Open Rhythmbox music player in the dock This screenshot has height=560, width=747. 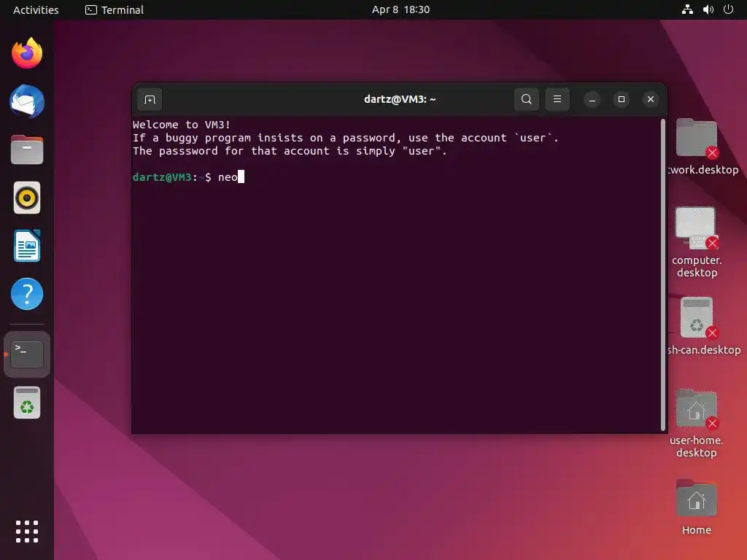tap(27, 198)
